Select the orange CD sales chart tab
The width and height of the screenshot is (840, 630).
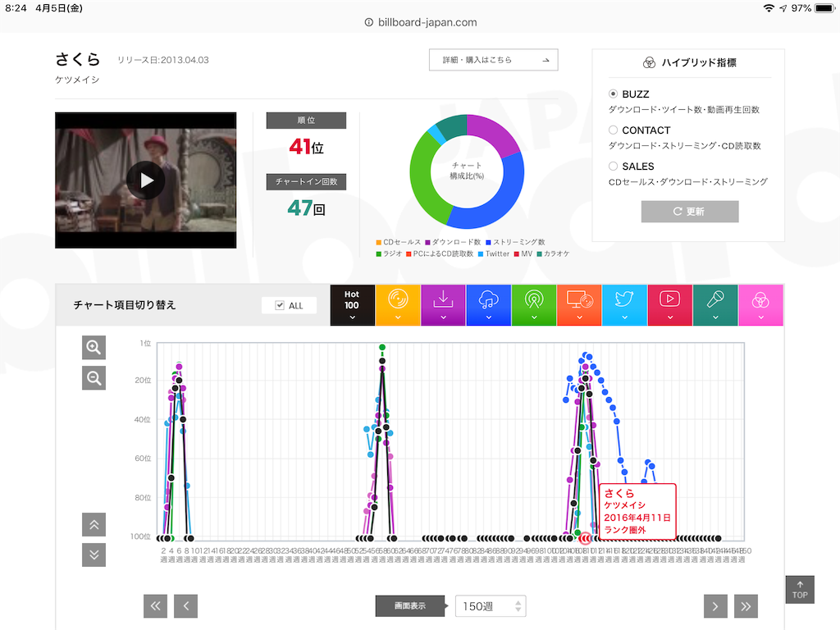pos(398,305)
